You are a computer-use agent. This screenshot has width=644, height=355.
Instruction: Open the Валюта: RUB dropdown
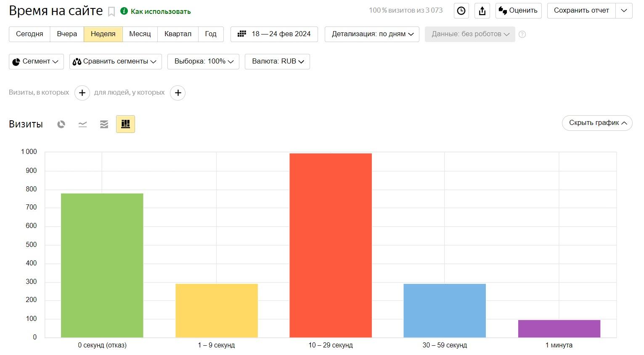tap(277, 61)
